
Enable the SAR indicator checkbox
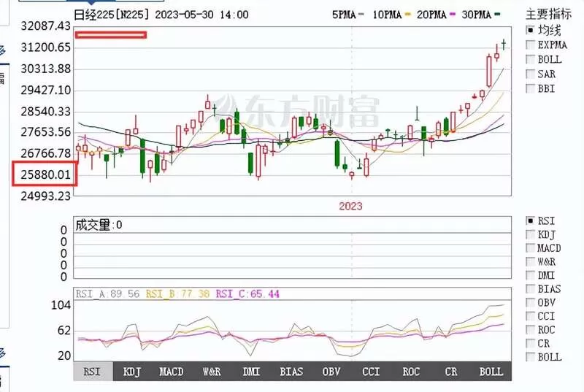(531, 74)
